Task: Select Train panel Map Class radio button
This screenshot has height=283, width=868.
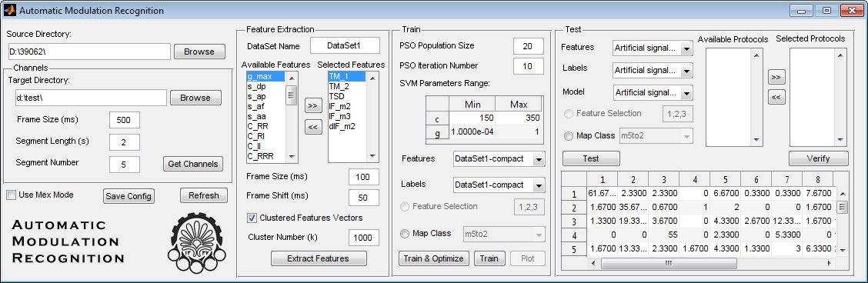Action: click(x=406, y=234)
